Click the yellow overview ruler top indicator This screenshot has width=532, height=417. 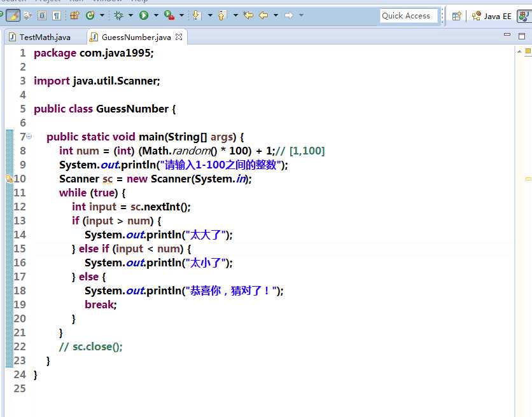tap(528, 51)
